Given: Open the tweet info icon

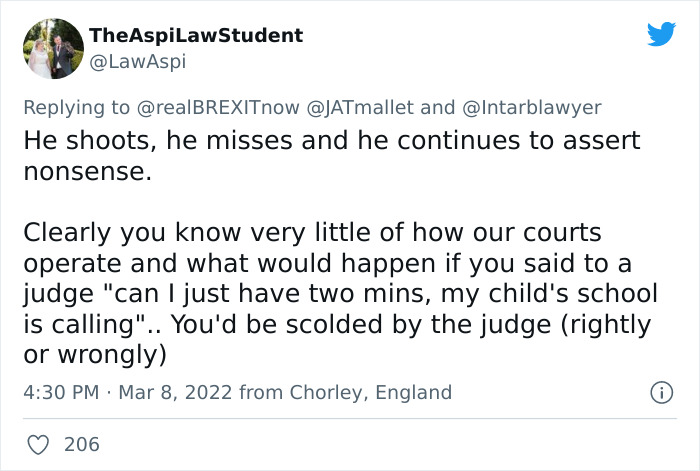Looking at the screenshot, I should [661, 392].
